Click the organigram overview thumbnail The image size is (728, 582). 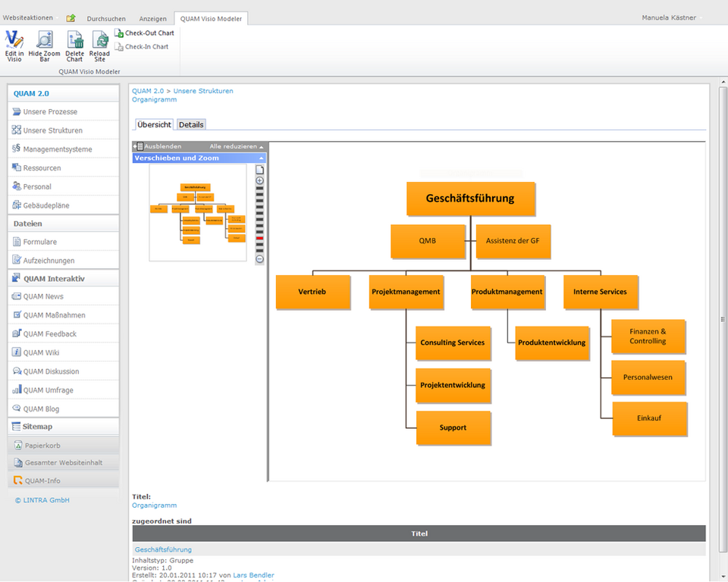tap(198, 213)
